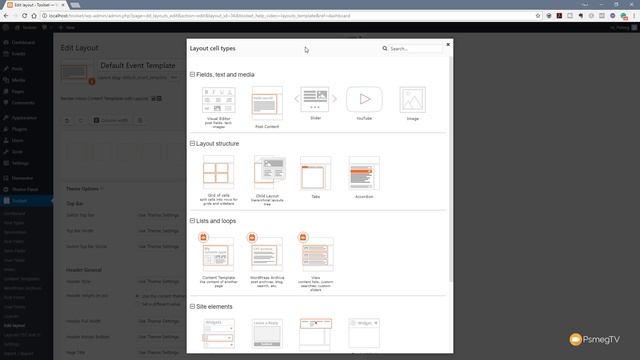The width and height of the screenshot is (640, 360).
Task: Pick the single Widget cell icon
Action: 364,333
